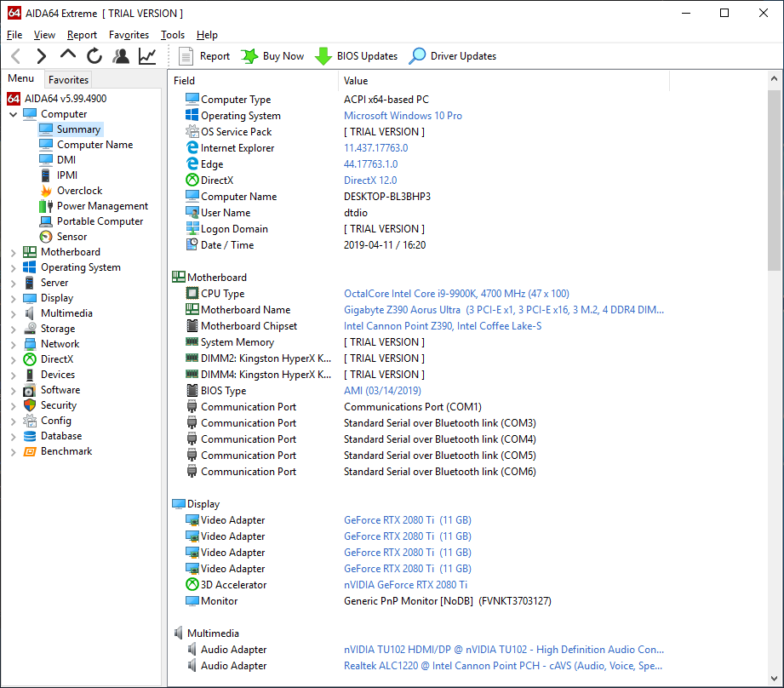Viewport: 784px width, 688px height.
Task: Click the Value column header
Action: click(503, 81)
